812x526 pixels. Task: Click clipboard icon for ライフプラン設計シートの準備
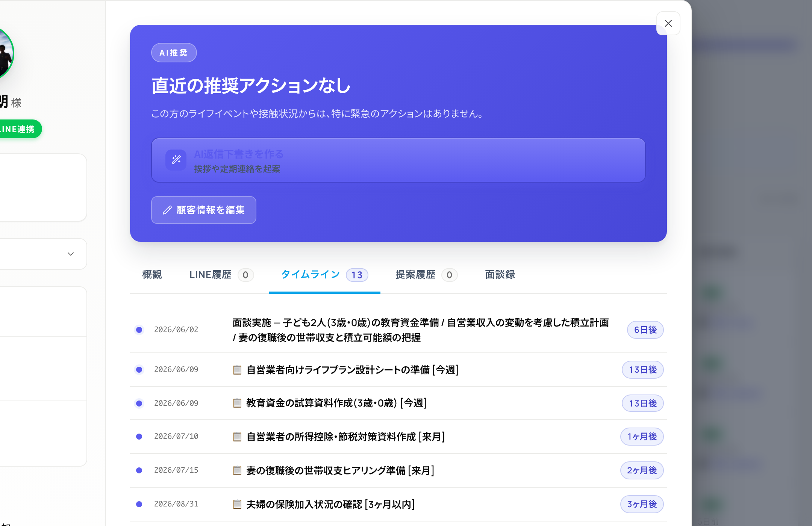tap(237, 370)
